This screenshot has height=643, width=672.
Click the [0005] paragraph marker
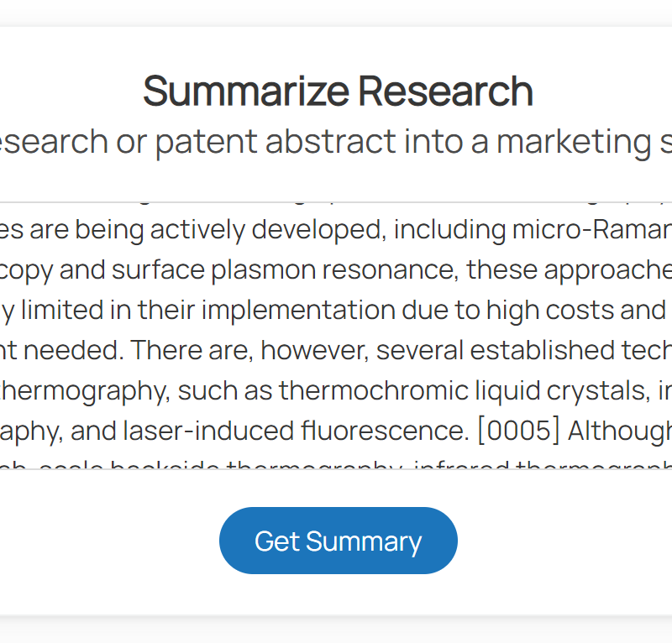pos(517,431)
